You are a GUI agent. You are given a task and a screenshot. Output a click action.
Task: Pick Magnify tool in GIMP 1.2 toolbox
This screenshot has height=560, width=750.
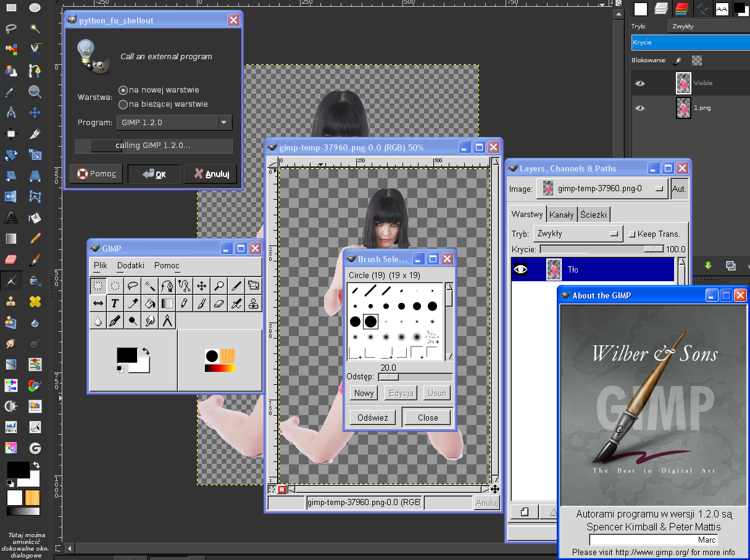click(x=219, y=286)
